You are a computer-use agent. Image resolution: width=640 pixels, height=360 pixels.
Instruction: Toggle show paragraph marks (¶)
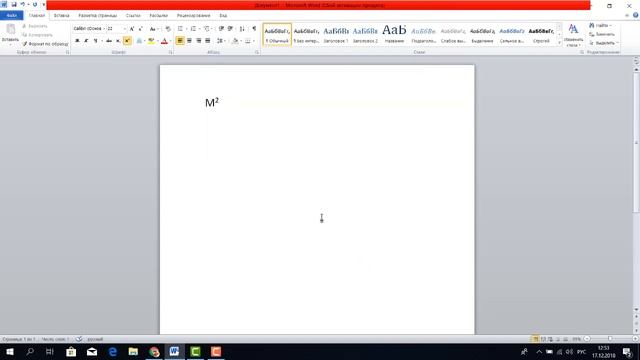pos(254,29)
